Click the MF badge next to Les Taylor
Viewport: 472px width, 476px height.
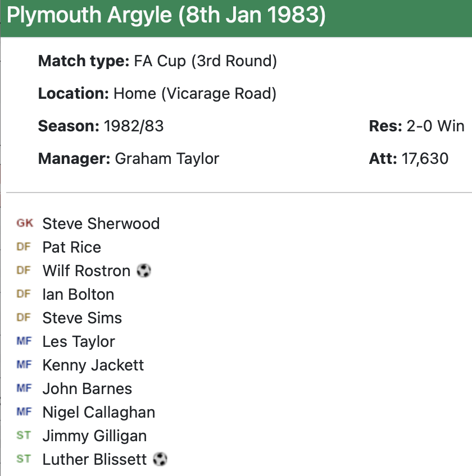(24, 342)
